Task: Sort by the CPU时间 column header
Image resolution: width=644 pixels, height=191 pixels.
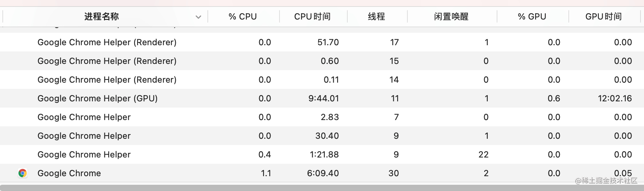Action: pyautogui.click(x=313, y=16)
